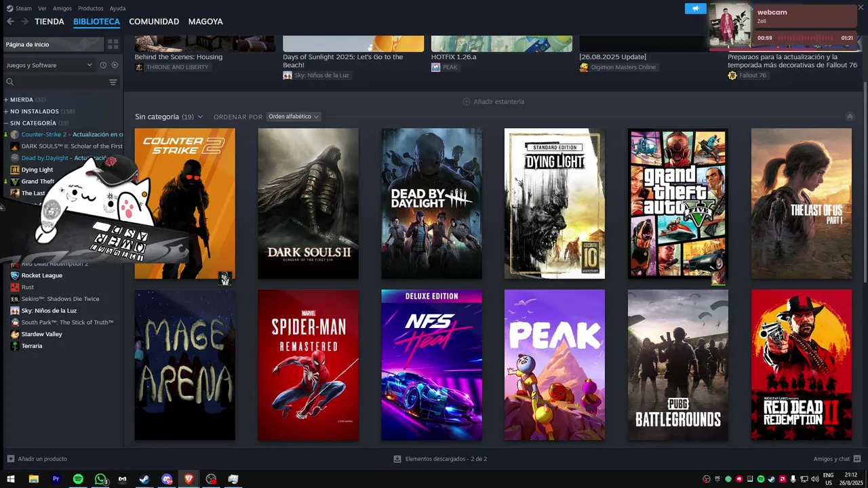868x488 pixels.
Task: Click the Dying Light list icon
Action: point(15,169)
